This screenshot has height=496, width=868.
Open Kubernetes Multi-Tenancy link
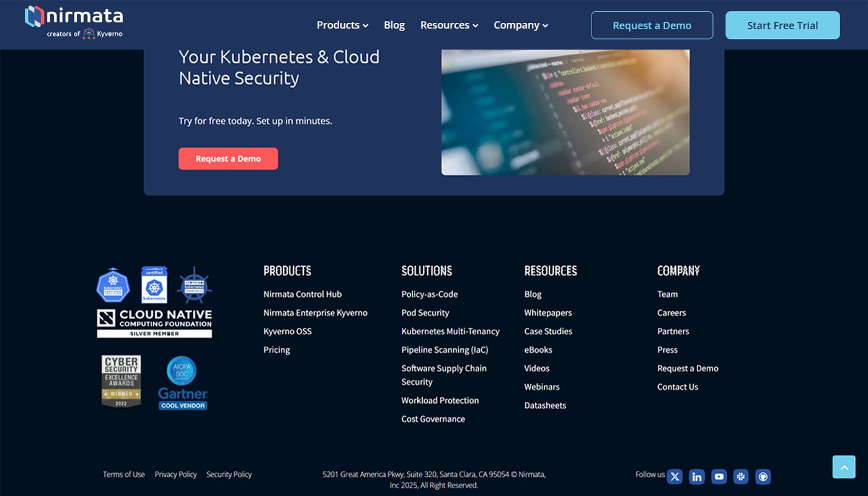click(450, 332)
